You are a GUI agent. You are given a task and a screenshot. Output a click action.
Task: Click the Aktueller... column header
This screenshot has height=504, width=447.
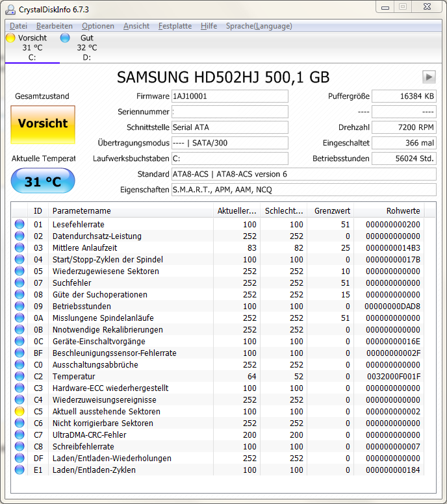click(x=236, y=211)
